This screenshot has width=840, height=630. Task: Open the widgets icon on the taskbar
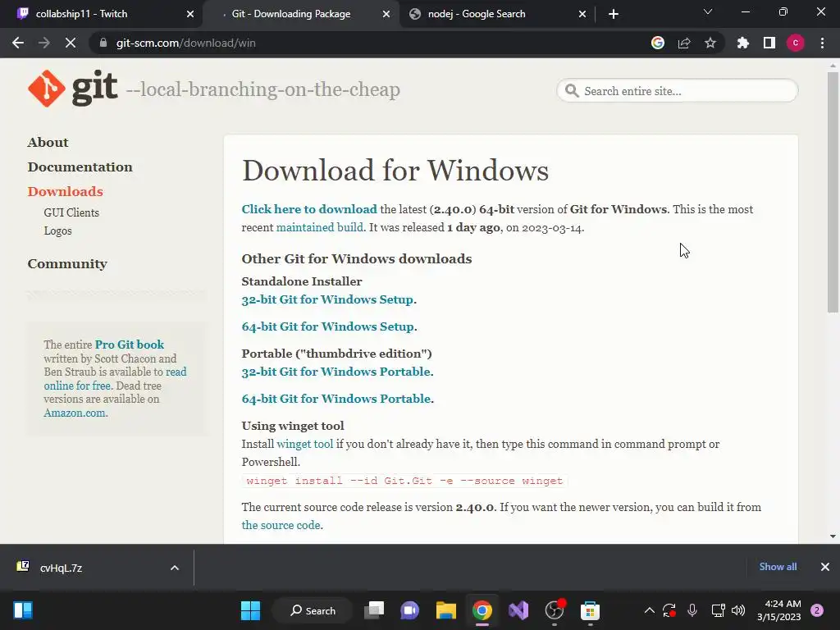(23, 610)
